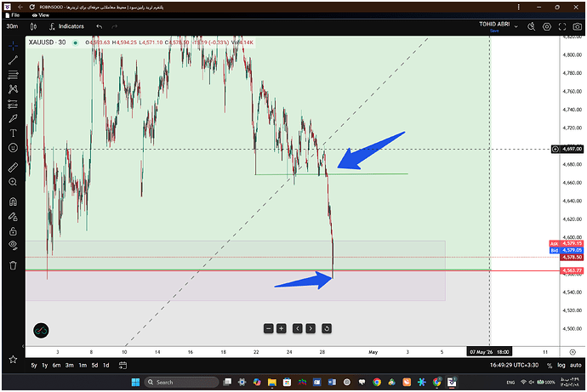The height and width of the screenshot is (392, 587).
Task: Select the trend line drawing tool
Action: (13, 60)
